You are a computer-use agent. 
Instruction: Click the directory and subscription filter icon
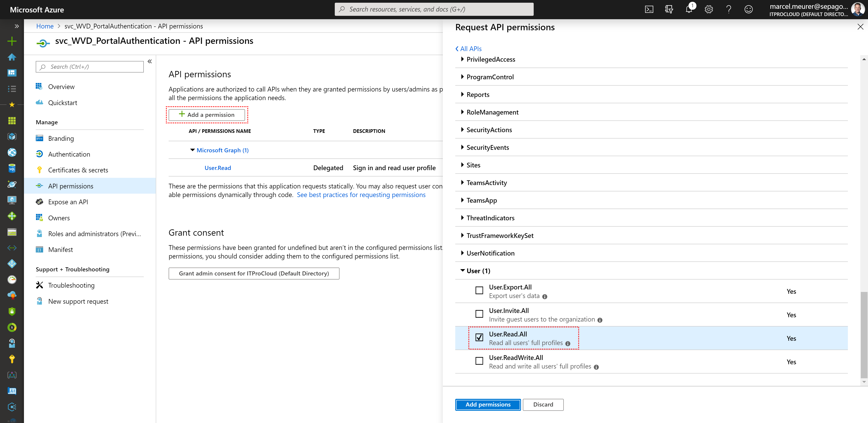point(669,9)
